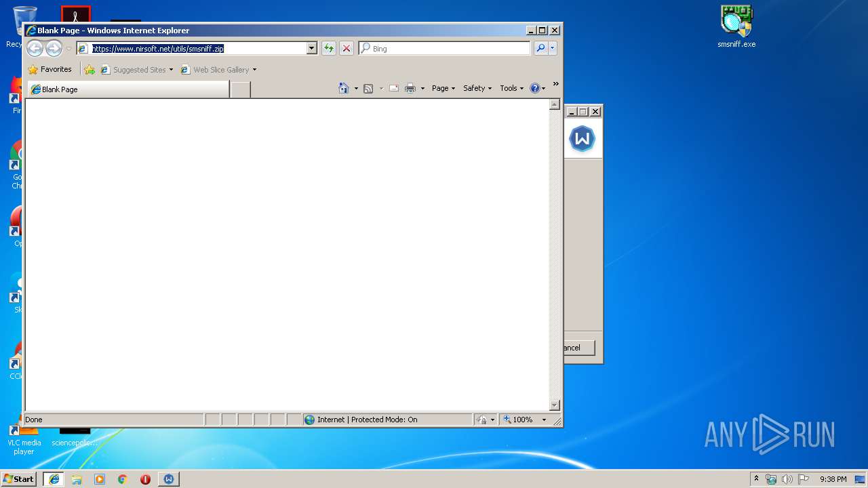Open a new tab with the blank tab button
This screenshot has height=488, width=868.
click(x=240, y=89)
